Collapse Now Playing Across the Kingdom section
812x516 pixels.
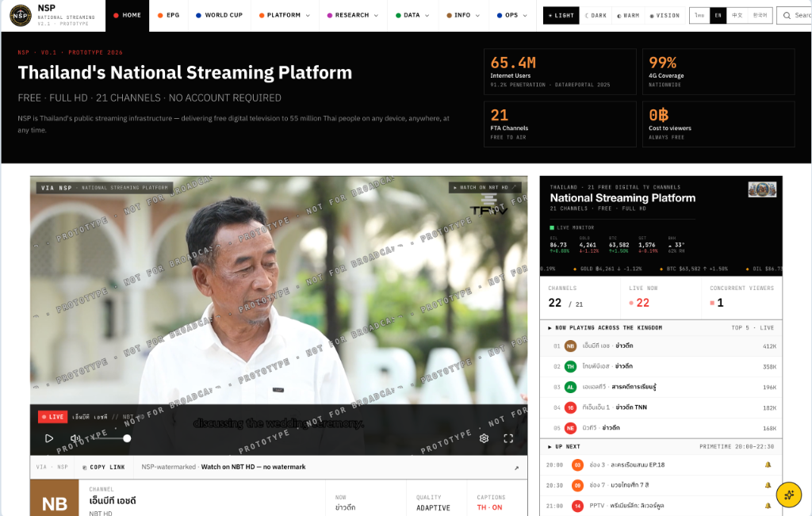click(x=550, y=328)
